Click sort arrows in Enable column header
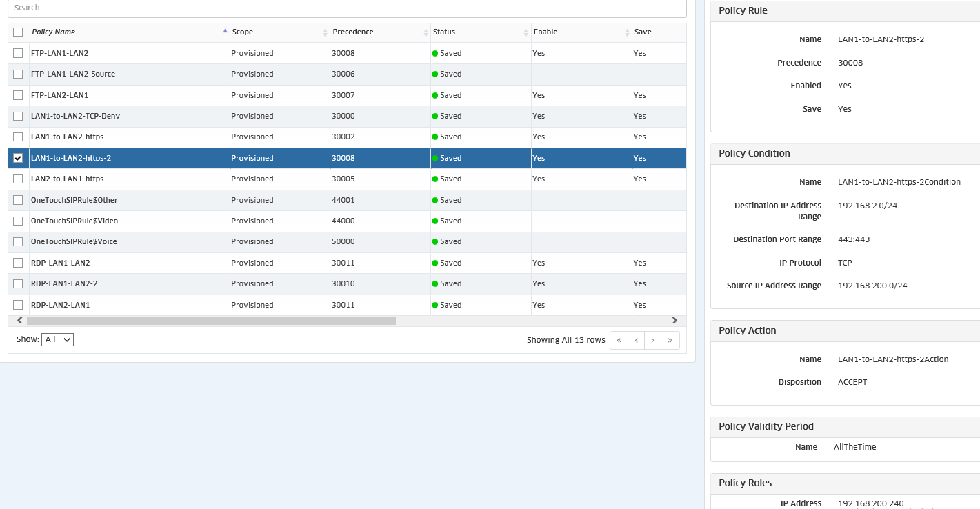The width and height of the screenshot is (980, 509). [x=626, y=32]
